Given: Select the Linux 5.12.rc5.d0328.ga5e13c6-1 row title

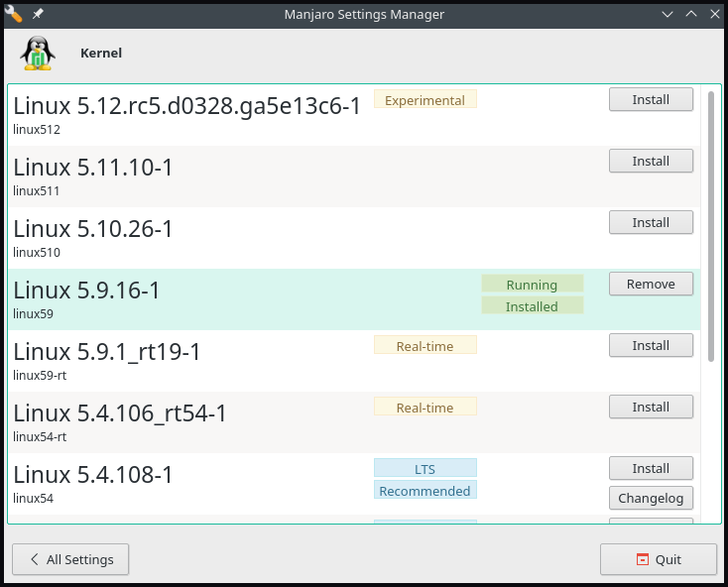Looking at the screenshot, I should pos(186,106).
